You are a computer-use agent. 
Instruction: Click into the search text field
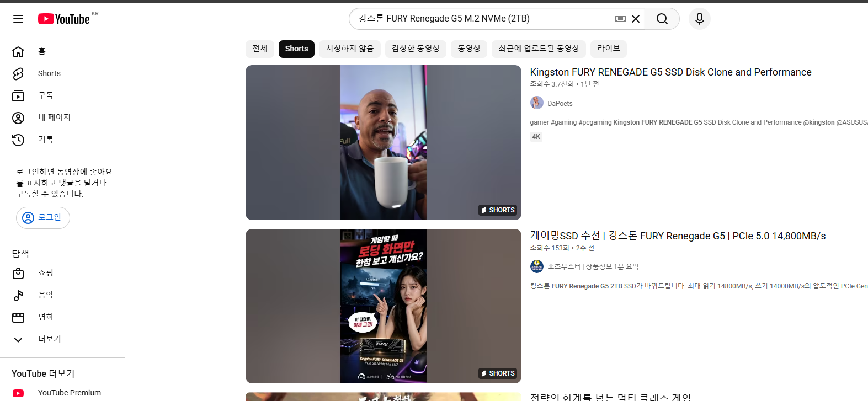(483, 19)
